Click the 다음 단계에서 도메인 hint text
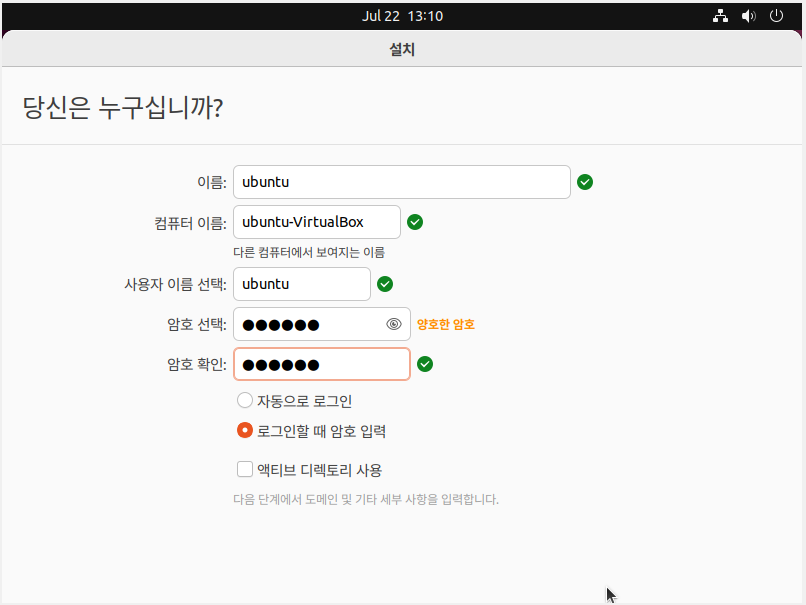 [x=366, y=499]
